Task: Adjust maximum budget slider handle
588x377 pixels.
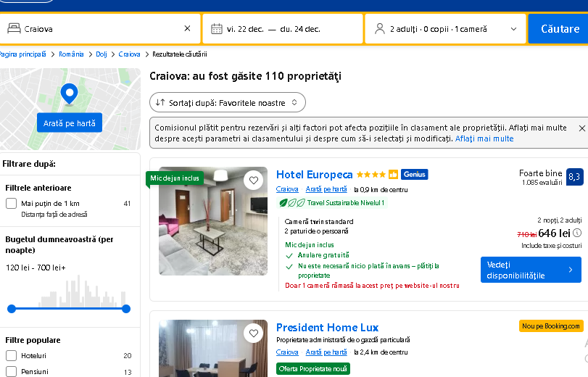Action: (x=126, y=309)
